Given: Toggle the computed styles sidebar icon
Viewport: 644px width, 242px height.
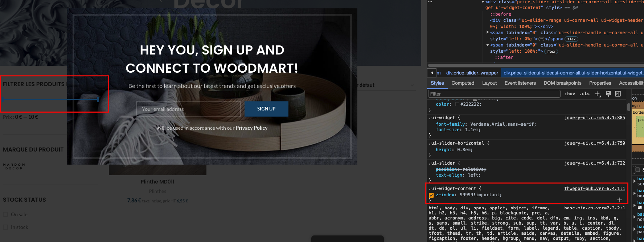Looking at the screenshot, I should (x=618, y=94).
